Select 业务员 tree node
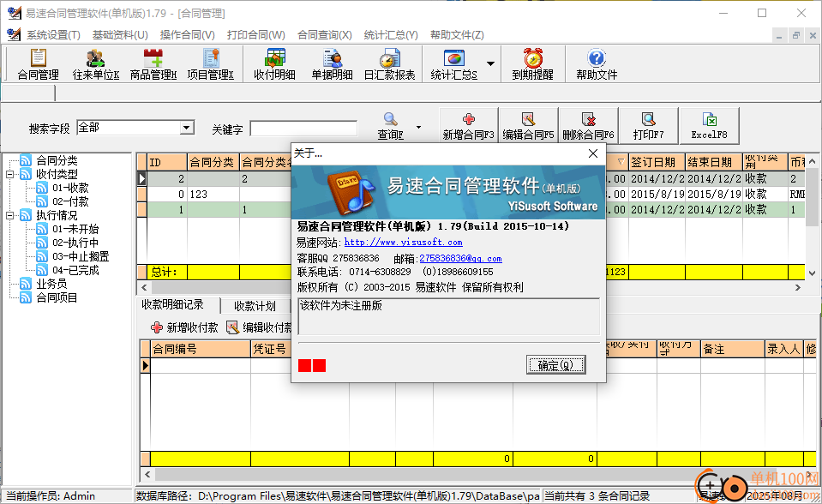The image size is (822, 504). click(x=51, y=284)
